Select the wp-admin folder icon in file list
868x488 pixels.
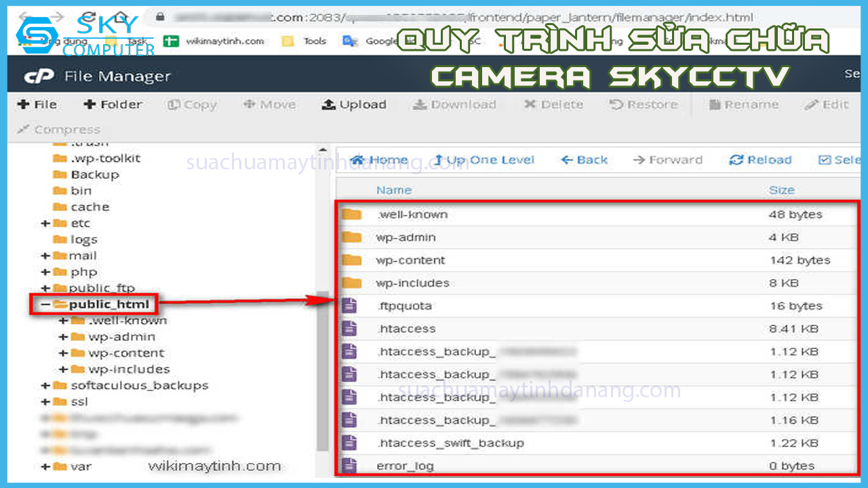352,237
